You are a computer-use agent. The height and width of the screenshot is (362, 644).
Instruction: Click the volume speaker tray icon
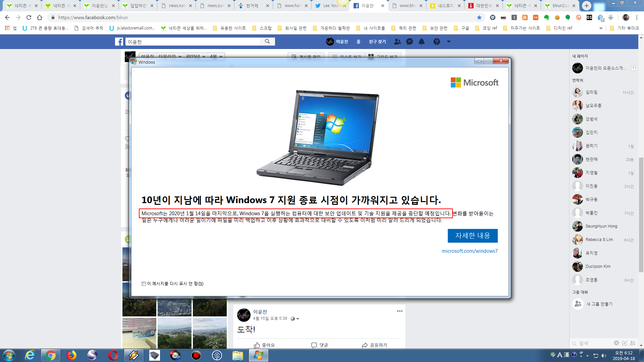pos(604,355)
